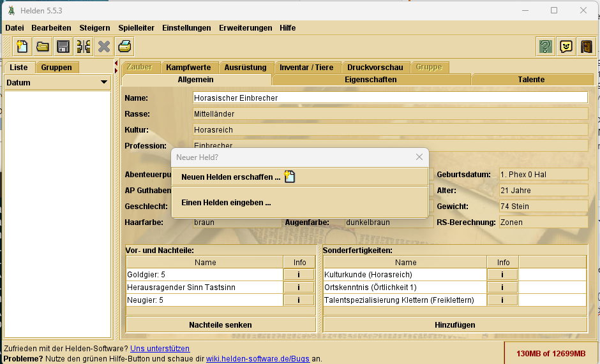Switch to the Druckvorschau tab

pos(375,68)
